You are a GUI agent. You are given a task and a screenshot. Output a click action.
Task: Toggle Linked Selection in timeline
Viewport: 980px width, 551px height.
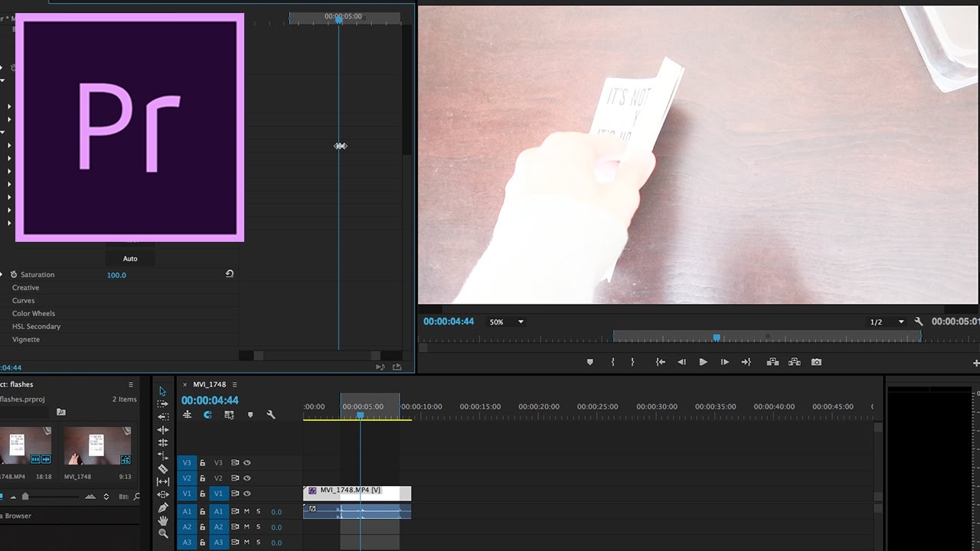point(229,415)
